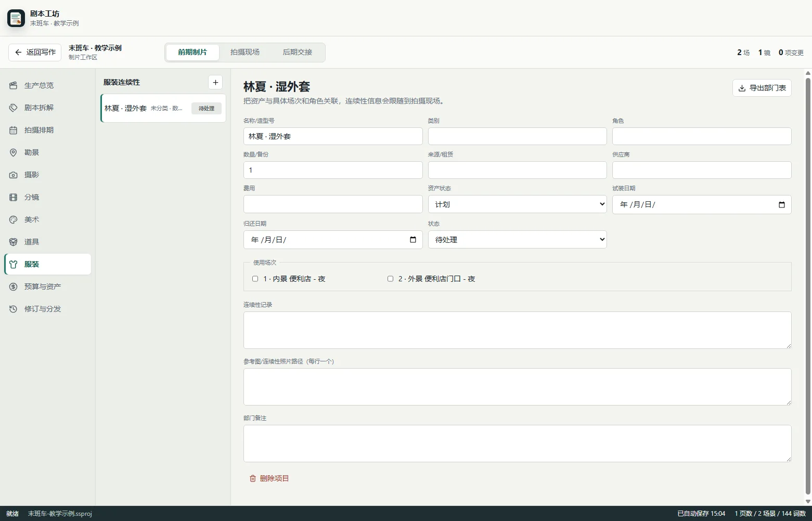Check scene 1 · 内景 便利店 - 夜

(x=255, y=279)
